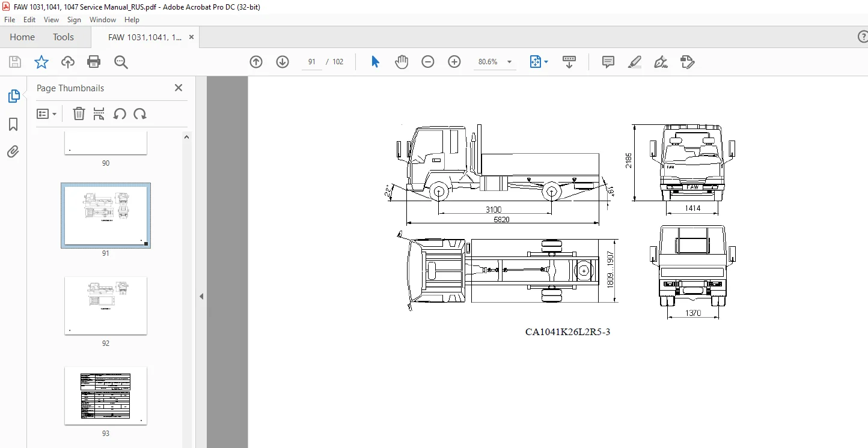Click the 2185 height dimension
Viewport: 868px width, 448px height.
tap(629, 160)
